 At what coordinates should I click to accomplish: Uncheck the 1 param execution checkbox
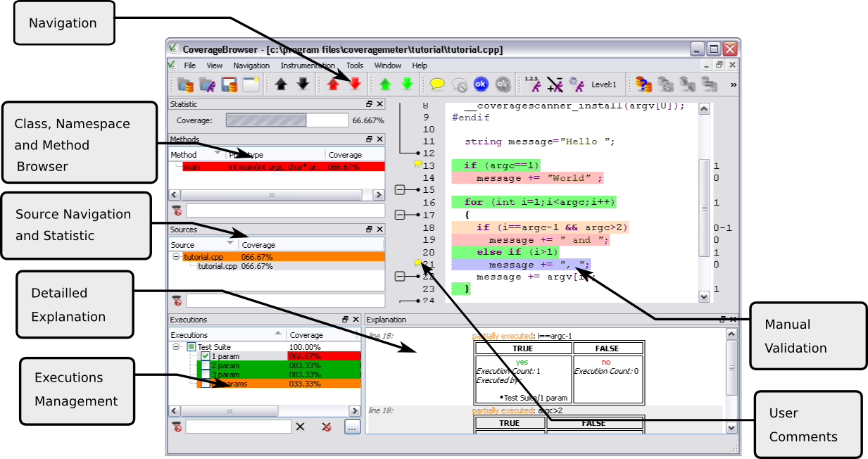click(x=206, y=357)
